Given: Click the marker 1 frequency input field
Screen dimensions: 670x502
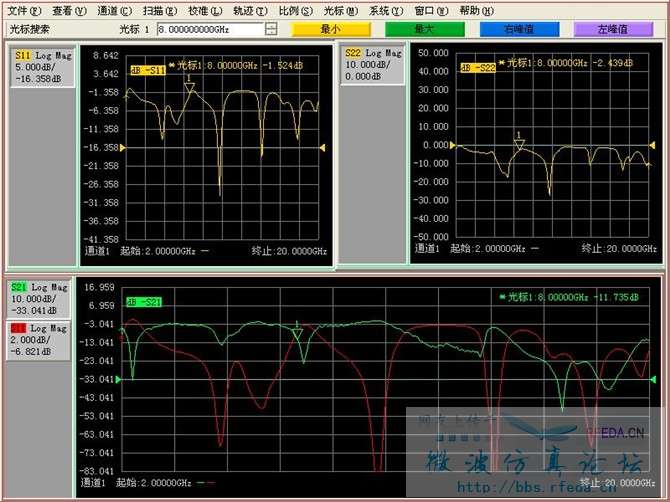Looking at the screenshot, I should [x=210, y=29].
